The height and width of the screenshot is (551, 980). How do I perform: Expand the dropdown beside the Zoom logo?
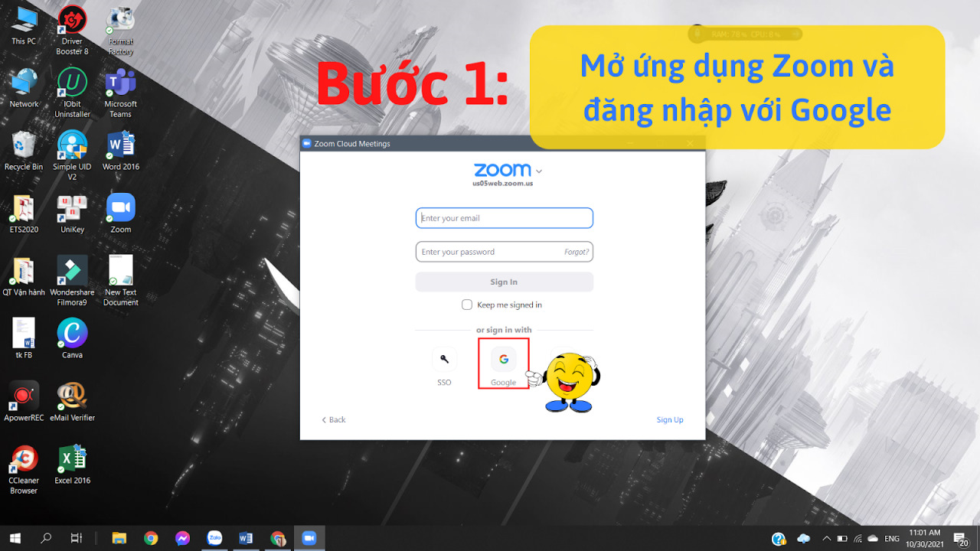coord(538,171)
